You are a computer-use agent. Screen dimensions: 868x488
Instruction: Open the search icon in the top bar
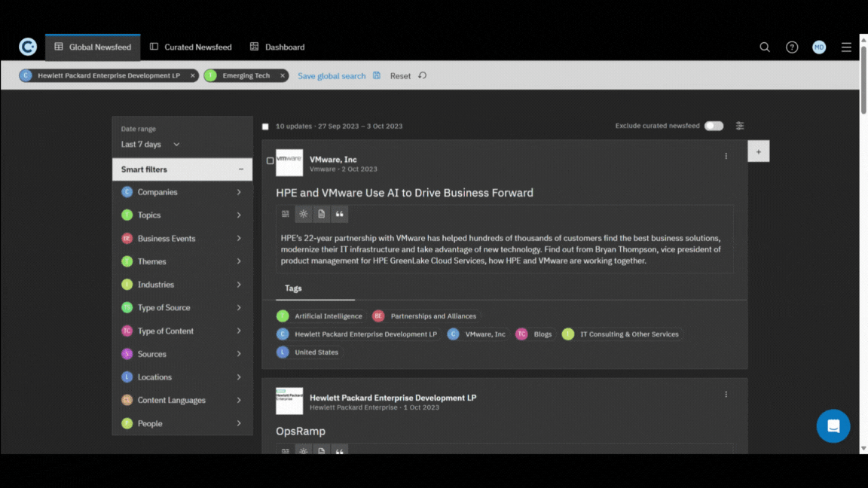pyautogui.click(x=765, y=47)
